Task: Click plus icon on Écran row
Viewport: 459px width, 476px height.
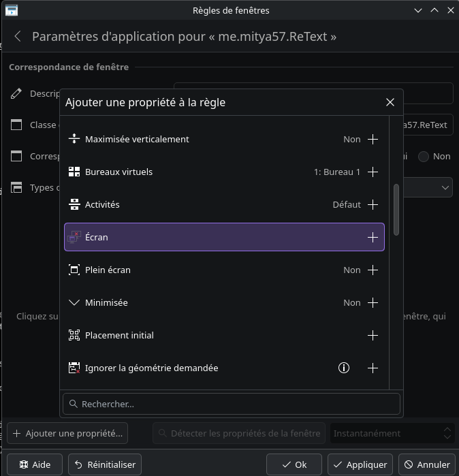Action: 373,237
